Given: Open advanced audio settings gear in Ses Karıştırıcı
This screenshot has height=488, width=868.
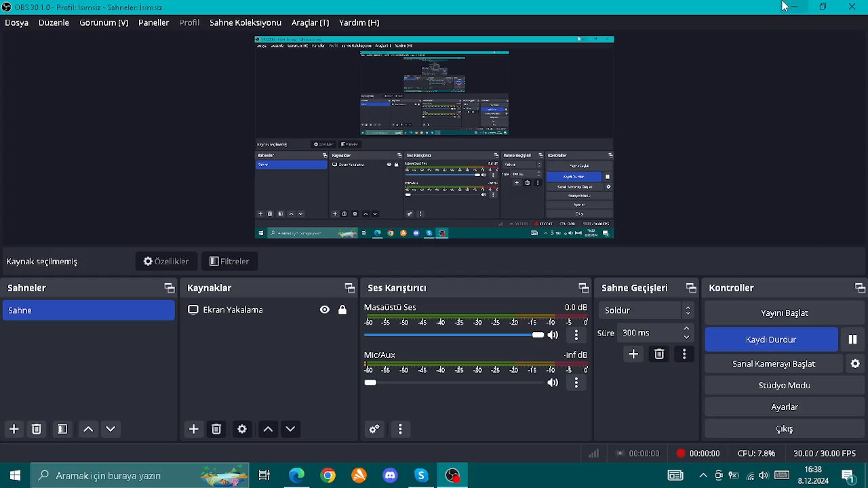Looking at the screenshot, I should [x=374, y=429].
